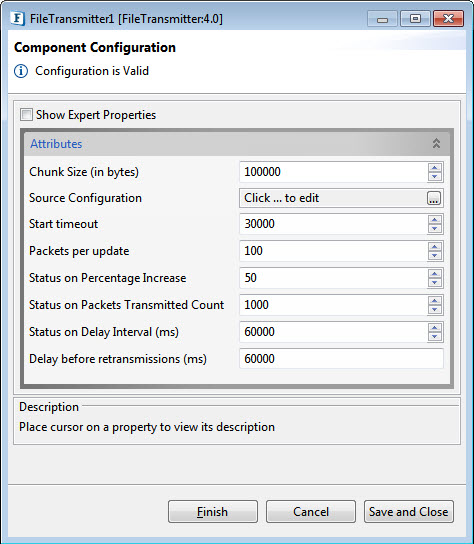
Task: Increase Status on Delay Interval value
Action: coord(434,328)
